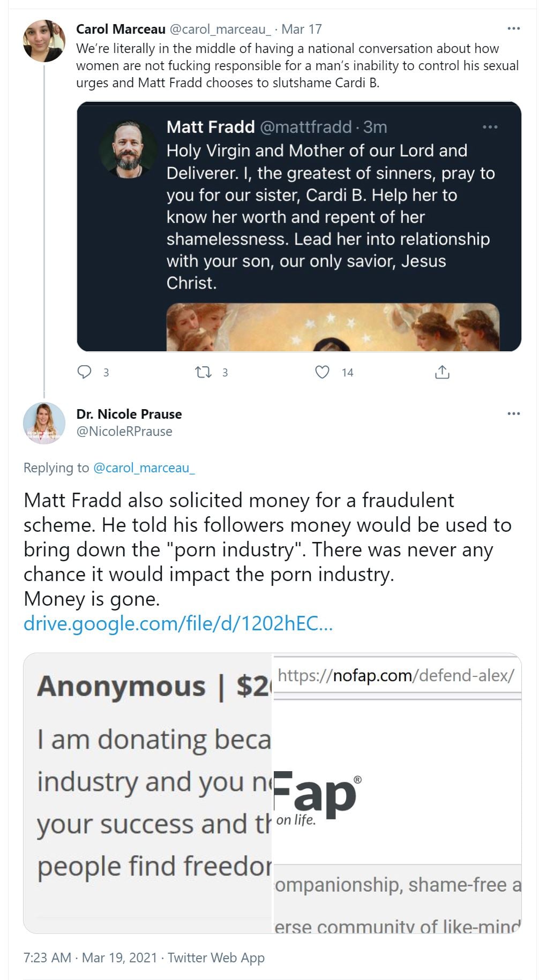
Task: Click the Carol Marceau display name
Action: point(121,29)
